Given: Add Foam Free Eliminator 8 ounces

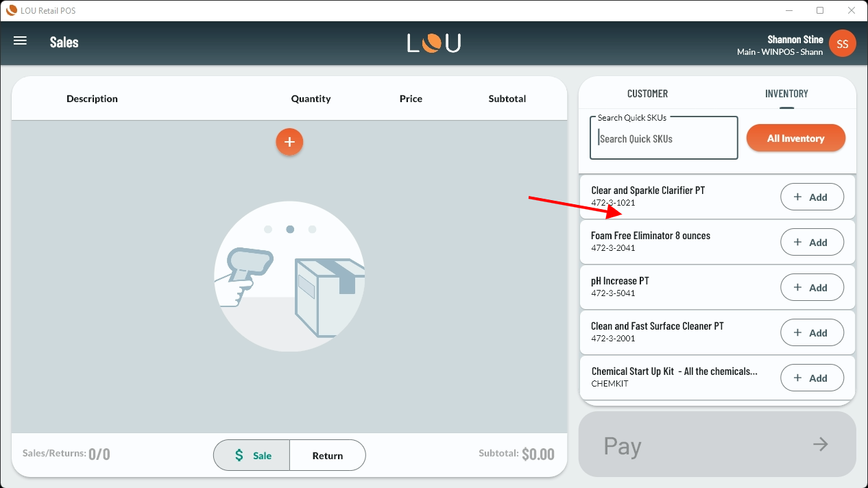Looking at the screenshot, I should point(812,242).
